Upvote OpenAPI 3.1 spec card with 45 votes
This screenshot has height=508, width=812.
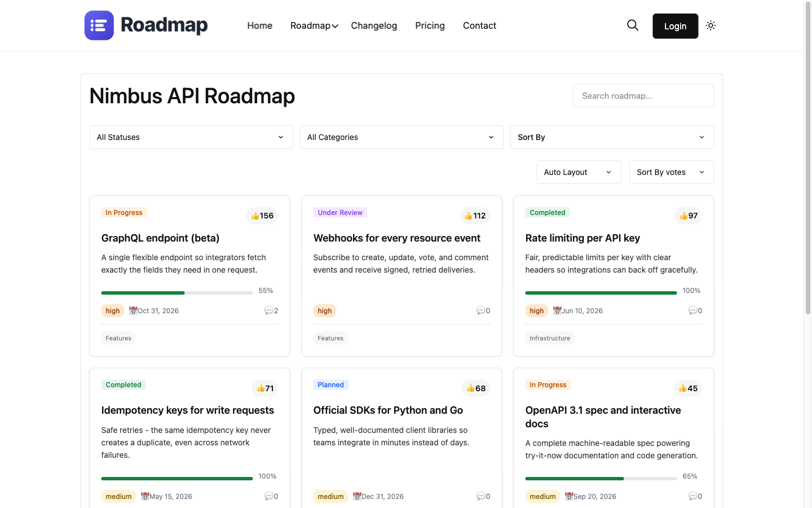(x=688, y=388)
